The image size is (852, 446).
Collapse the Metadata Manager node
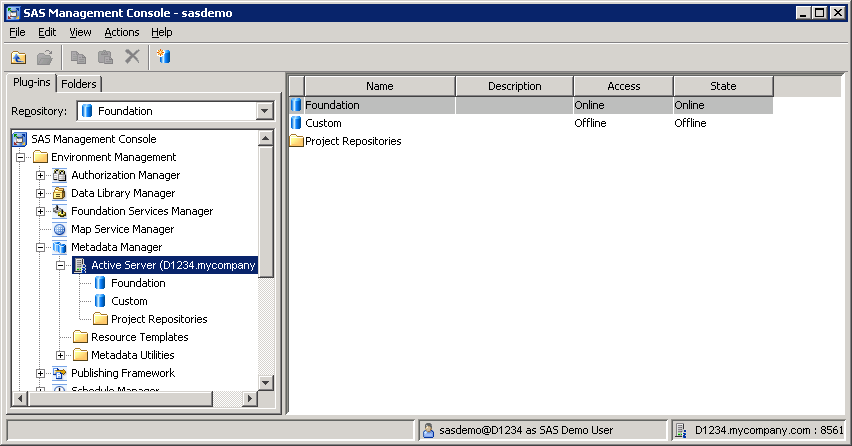(x=40, y=247)
